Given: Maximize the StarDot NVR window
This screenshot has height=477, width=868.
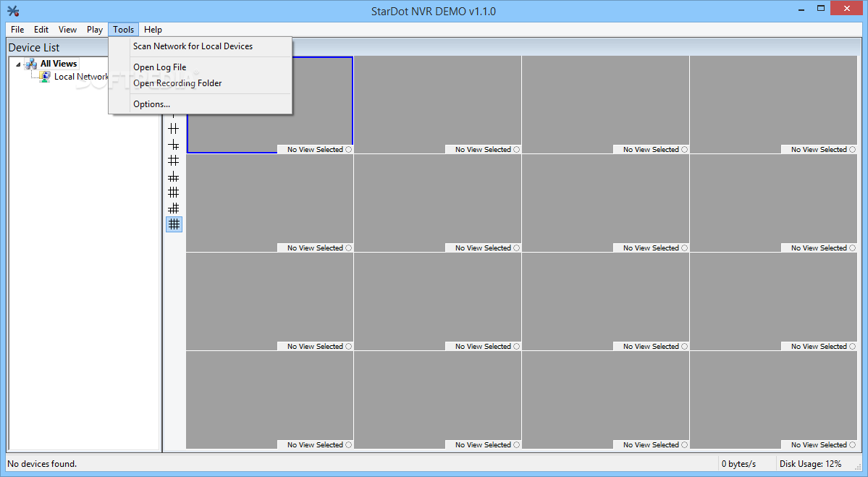Looking at the screenshot, I should [x=821, y=8].
